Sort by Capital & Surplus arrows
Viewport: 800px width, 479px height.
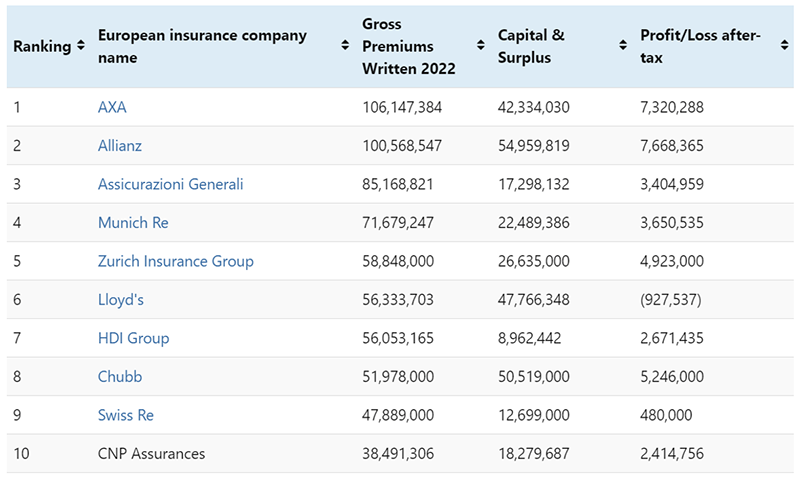[x=622, y=45]
